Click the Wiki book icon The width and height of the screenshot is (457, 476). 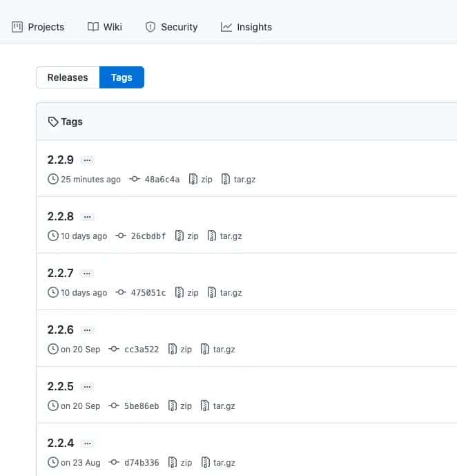[x=93, y=27]
